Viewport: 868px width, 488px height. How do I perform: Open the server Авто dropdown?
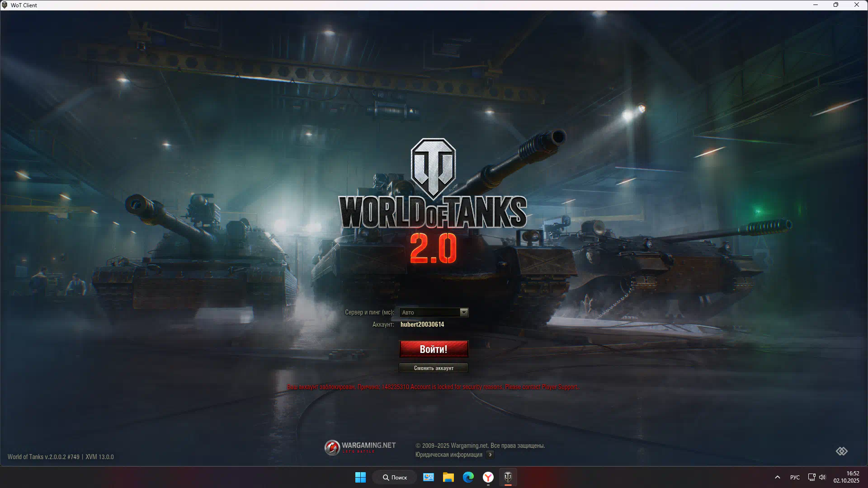click(x=429, y=312)
